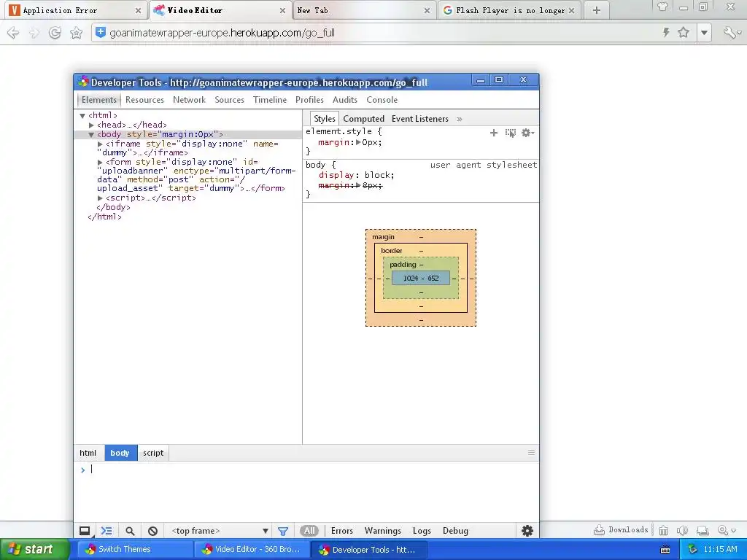Open dropdown arrow next to bookmark star

[x=704, y=33]
